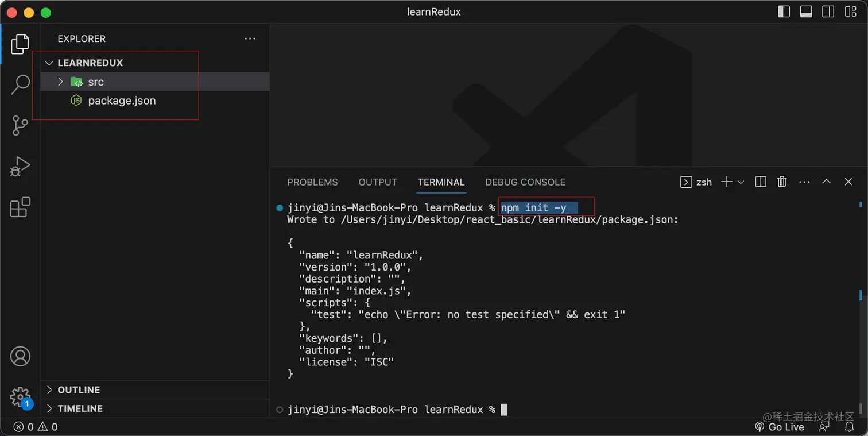The image size is (868, 436).
Task: Open the Search view in activity bar
Action: tap(20, 84)
